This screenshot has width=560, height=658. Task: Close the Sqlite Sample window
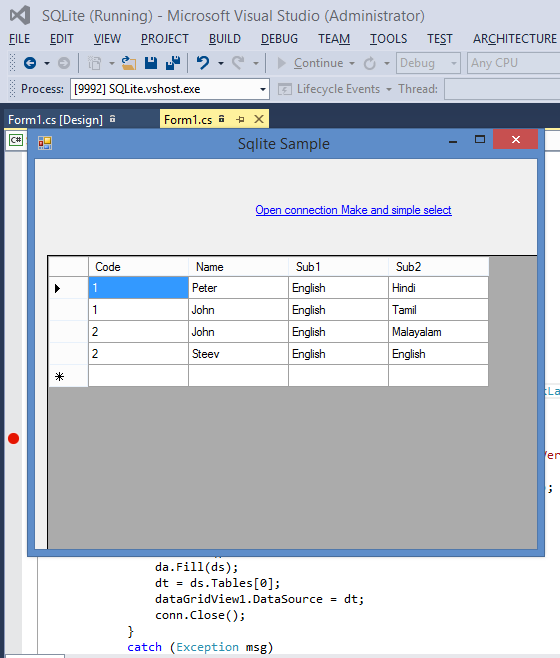click(516, 139)
